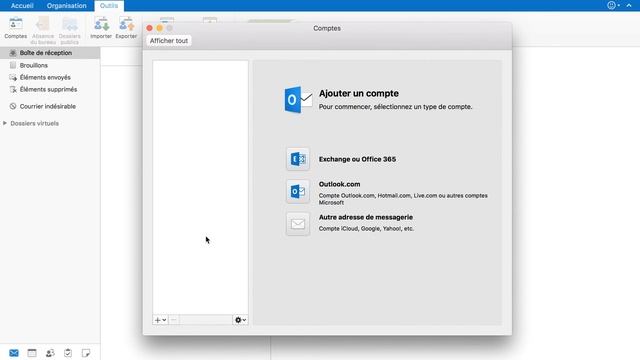The height and width of the screenshot is (360, 640).
Task: Close the Comptes window
Action: [149, 28]
